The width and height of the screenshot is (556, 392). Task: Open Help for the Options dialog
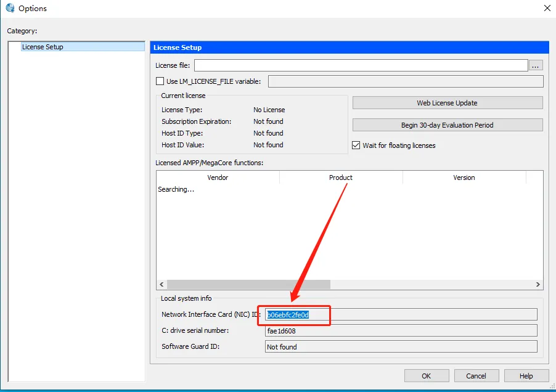point(526,376)
